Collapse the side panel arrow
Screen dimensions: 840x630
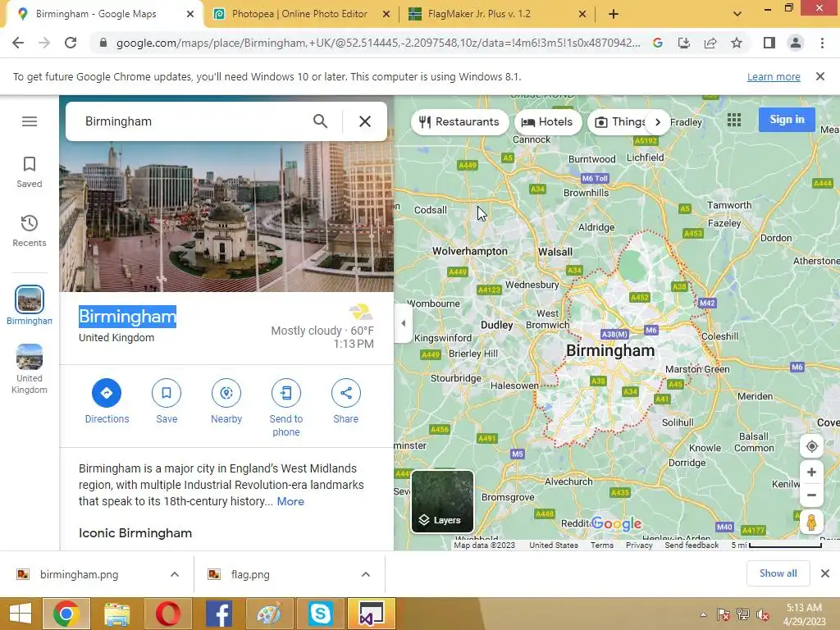(x=403, y=323)
